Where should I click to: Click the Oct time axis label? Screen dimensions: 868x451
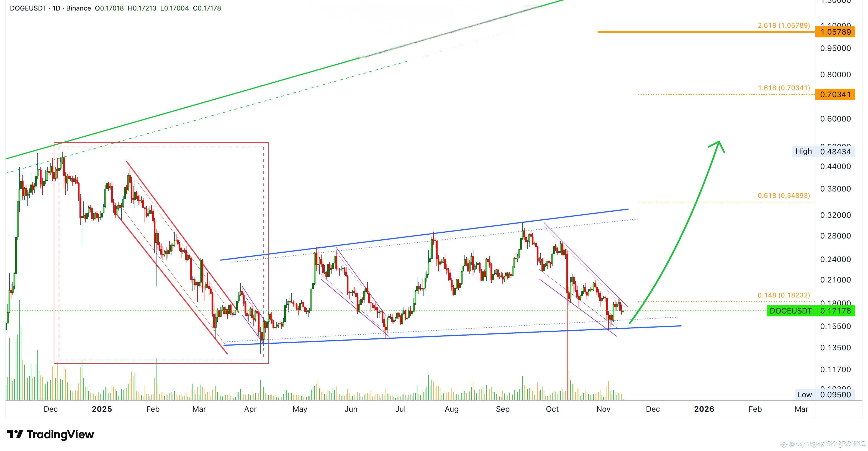(552, 409)
